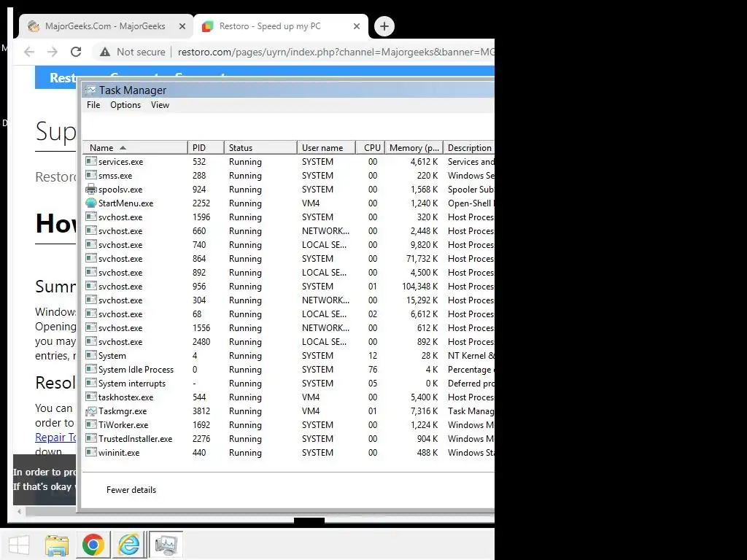Click the smss.exe process icon

(x=91, y=175)
